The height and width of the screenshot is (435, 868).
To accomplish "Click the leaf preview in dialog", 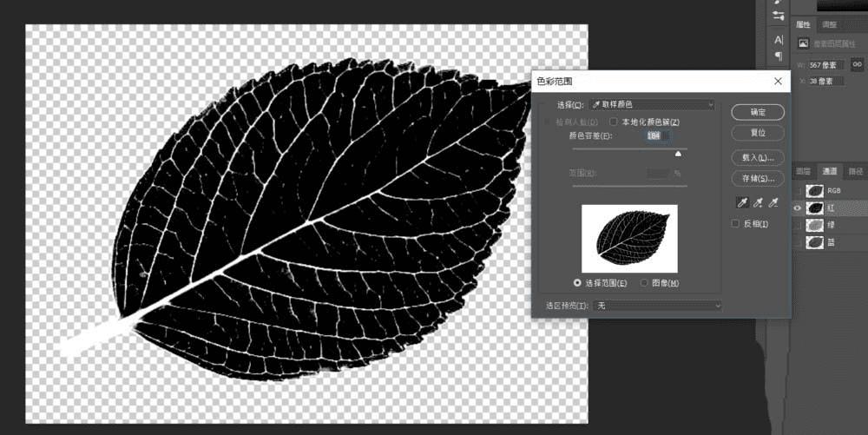I will (x=629, y=239).
